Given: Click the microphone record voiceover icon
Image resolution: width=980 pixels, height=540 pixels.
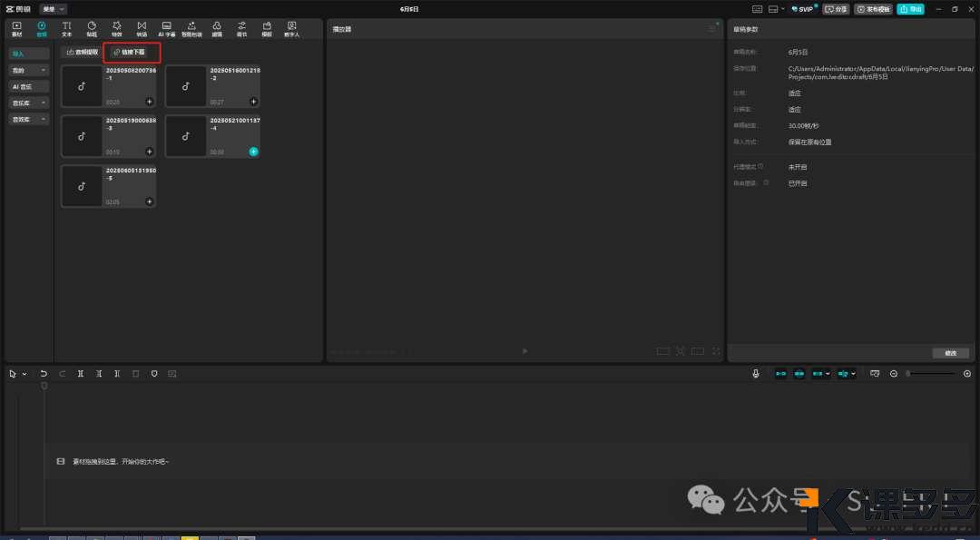Looking at the screenshot, I should click(x=756, y=374).
